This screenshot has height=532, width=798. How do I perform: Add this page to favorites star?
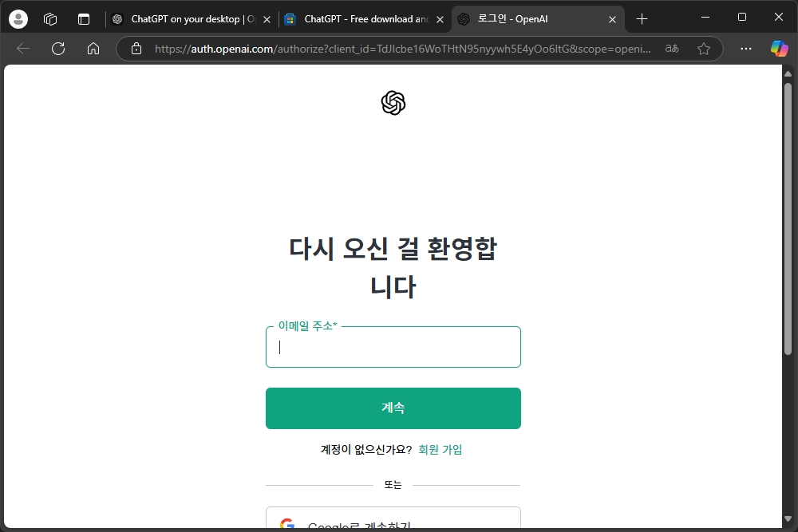704,49
